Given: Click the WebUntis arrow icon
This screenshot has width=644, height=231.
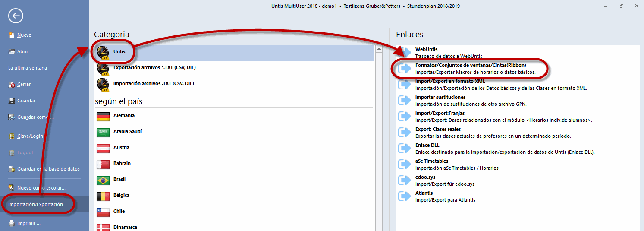Looking at the screenshot, I should [405, 53].
